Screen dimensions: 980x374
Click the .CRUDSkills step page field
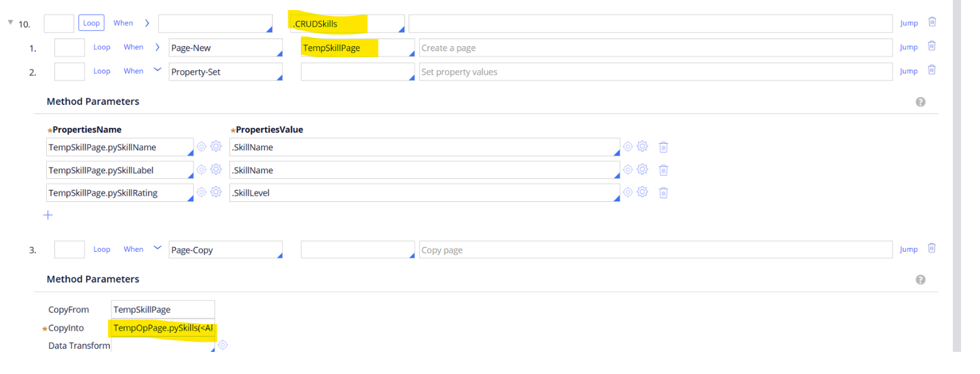[346, 24]
